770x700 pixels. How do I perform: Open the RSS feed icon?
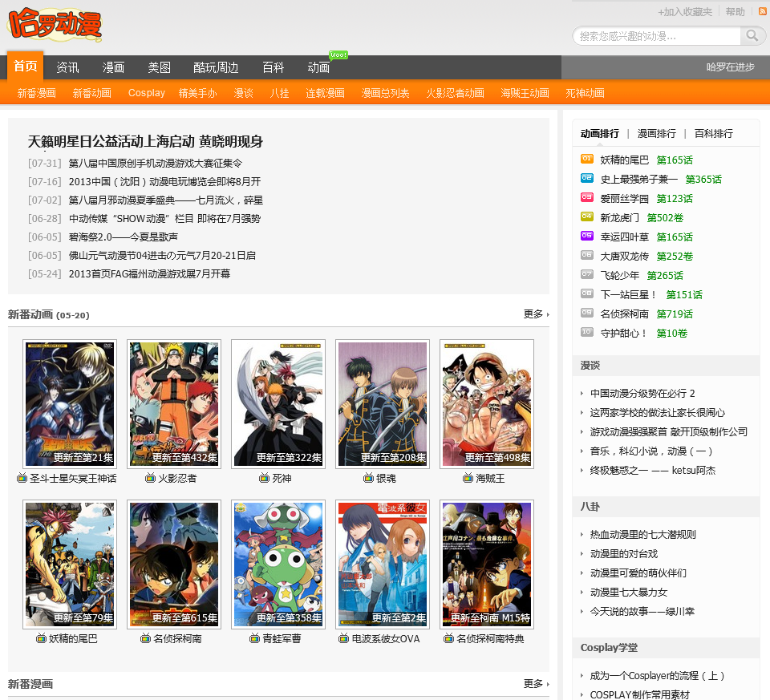[763, 11]
